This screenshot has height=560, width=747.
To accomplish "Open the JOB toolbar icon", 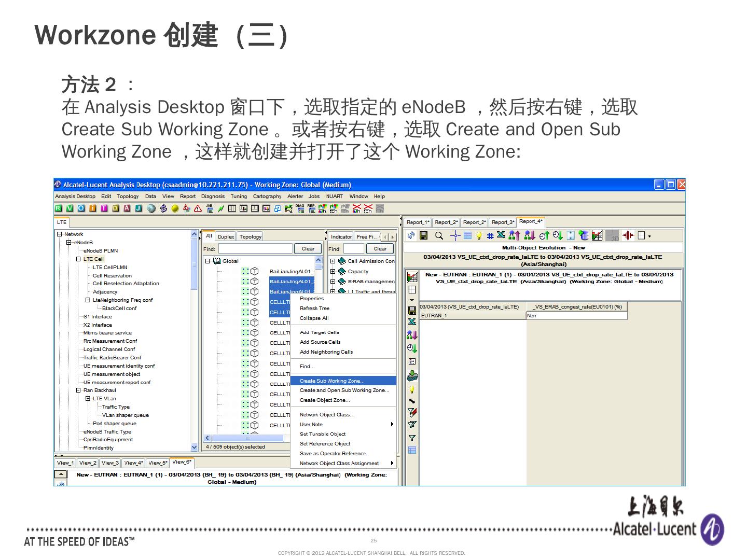I will [x=210, y=208].
